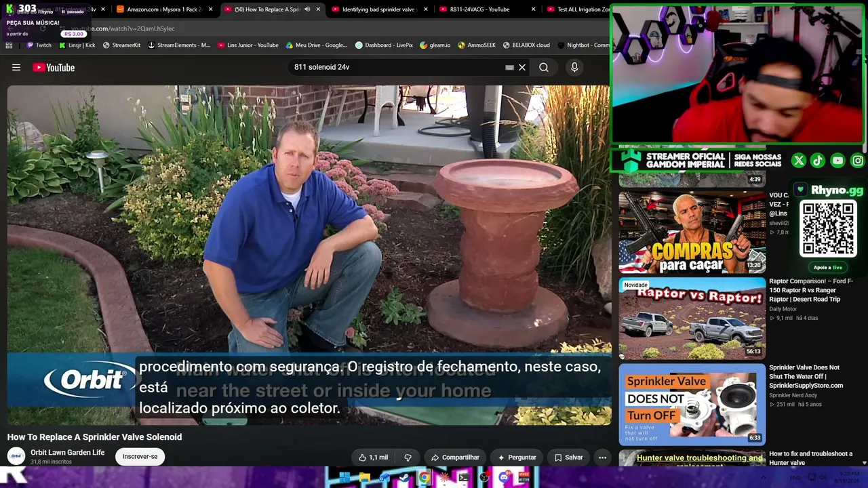Close the Amazon Mysora tab

pyautogui.click(x=210, y=9)
